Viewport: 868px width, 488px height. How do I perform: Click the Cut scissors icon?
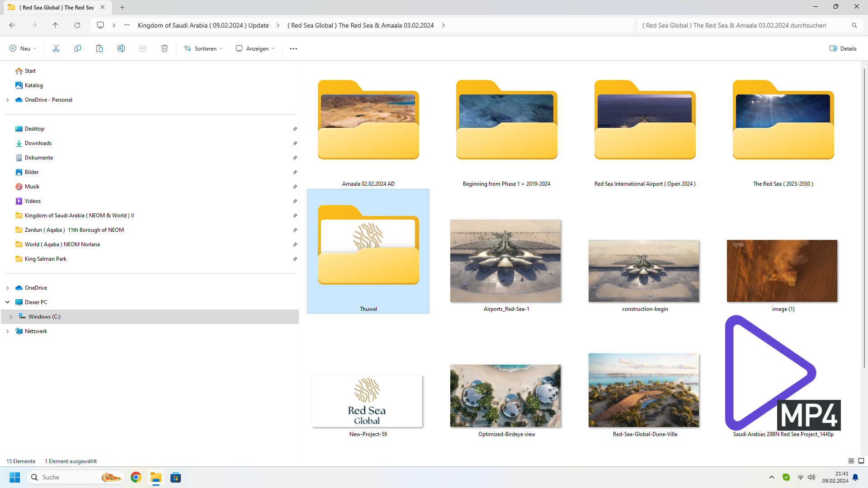(56, 49)
